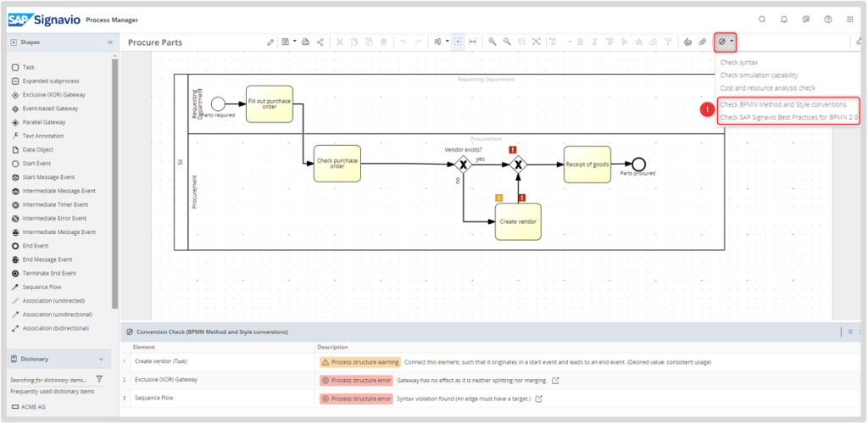Toggle bold text formatting
This screenshot has height=424, width=868.
[x=580, y=42]
